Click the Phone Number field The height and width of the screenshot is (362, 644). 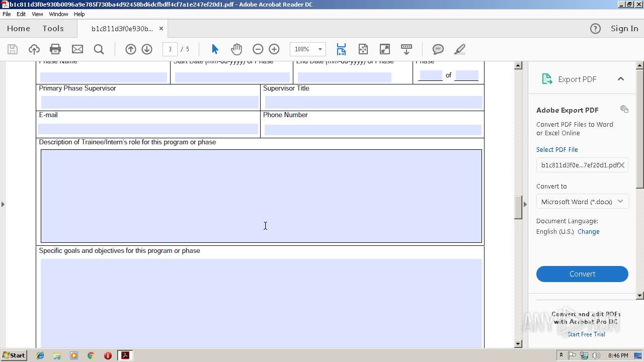click(x=373, y=129)
